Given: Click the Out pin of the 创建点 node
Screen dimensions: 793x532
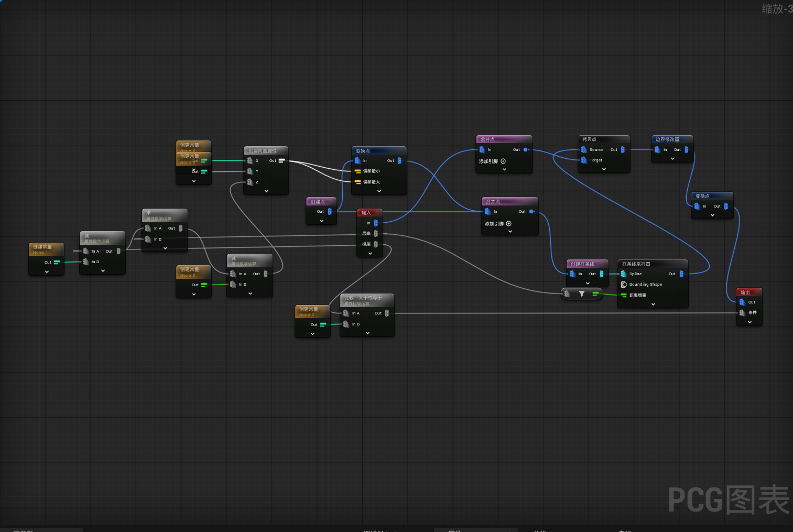Looking at the screenshot, I should [330, 212].
